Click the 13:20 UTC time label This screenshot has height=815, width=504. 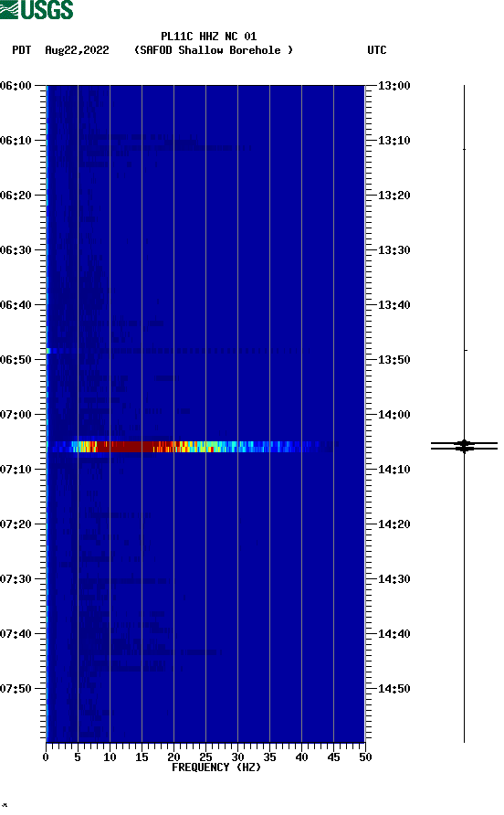394,195
